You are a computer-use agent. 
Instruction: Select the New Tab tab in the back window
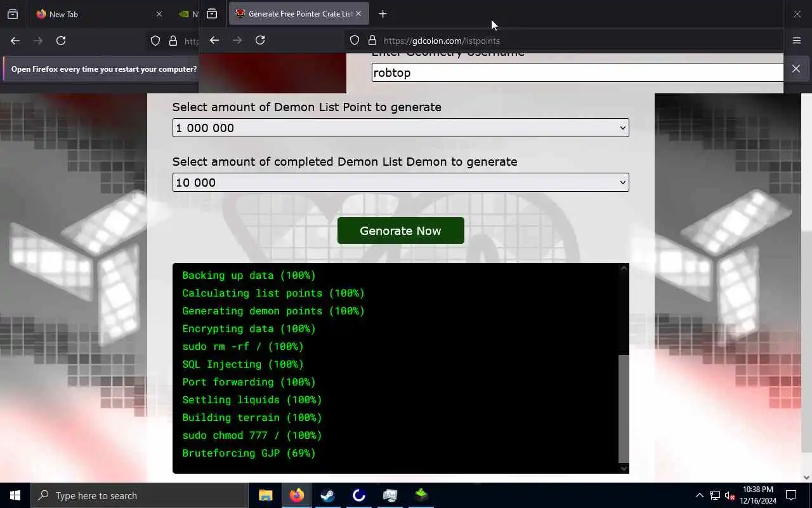98,14
